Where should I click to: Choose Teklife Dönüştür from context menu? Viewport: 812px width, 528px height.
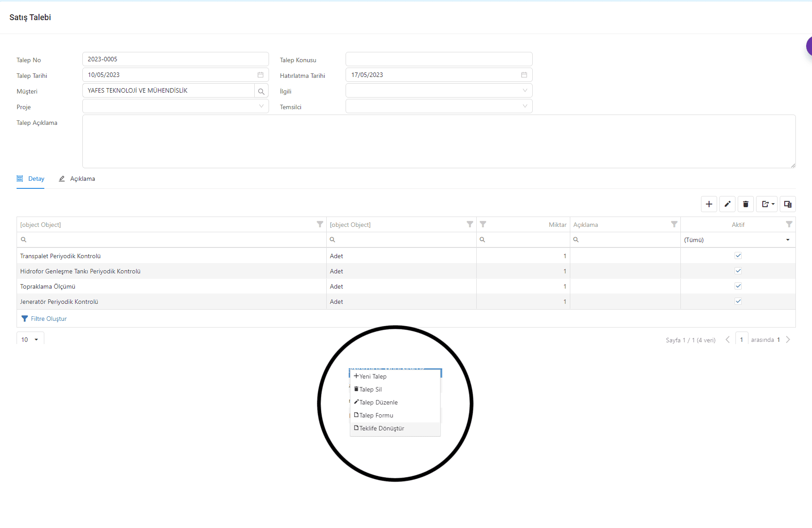pos(395,428)
